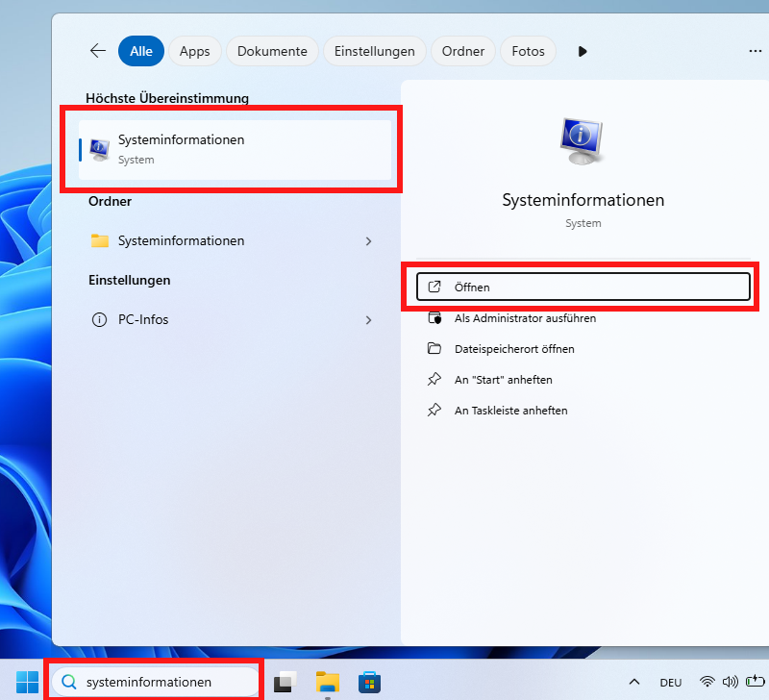Click the Öffnen button
The width and height of the screenshot is (769, 700).
click(583, 287)
